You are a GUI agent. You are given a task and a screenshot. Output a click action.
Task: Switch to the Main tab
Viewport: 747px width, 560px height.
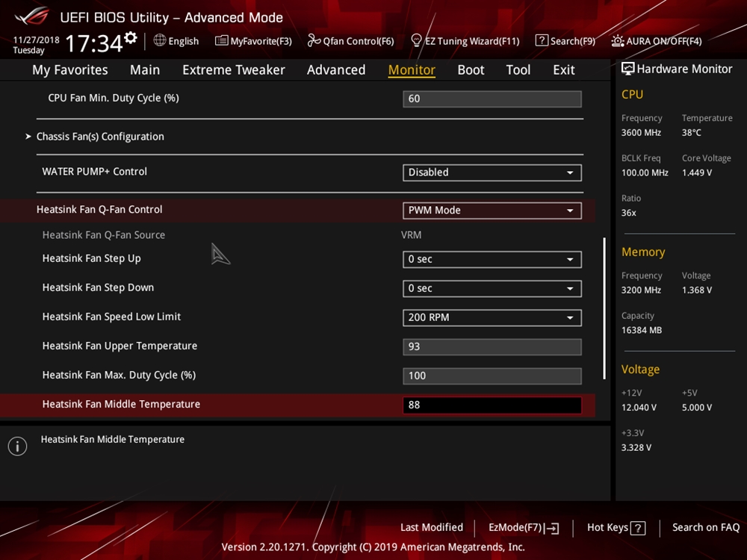coord(145,70)
